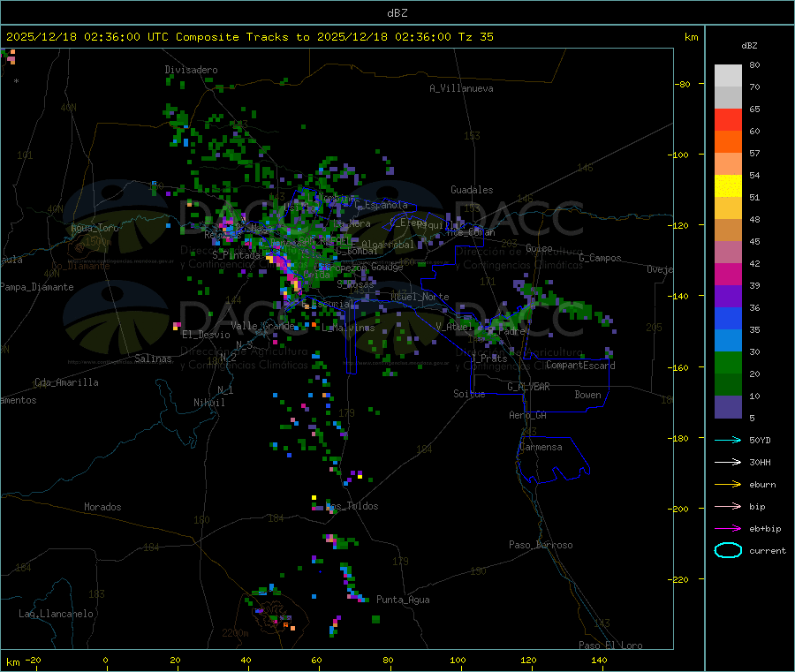Screen dimensions: 795x672
Task: Click the yellow eburn arrow icon
Action: [728, 485]
